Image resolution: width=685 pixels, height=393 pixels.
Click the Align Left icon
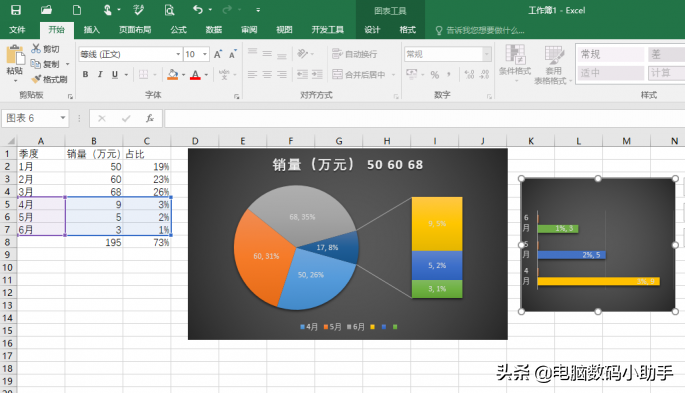(x=252, y=74)
